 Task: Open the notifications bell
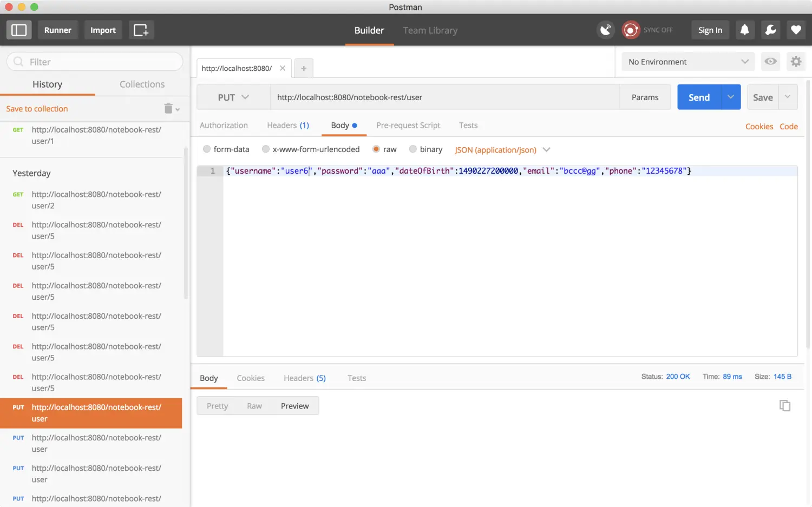pyautogui.click(x=745, y=30)
